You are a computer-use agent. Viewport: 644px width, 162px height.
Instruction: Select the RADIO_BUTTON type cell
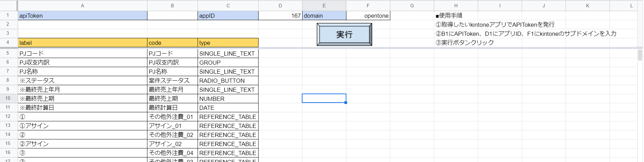228,81
